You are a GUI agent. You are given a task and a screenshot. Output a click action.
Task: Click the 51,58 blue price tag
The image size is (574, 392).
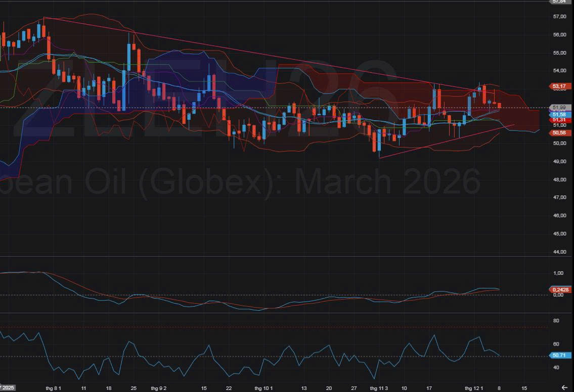(559, 115)
